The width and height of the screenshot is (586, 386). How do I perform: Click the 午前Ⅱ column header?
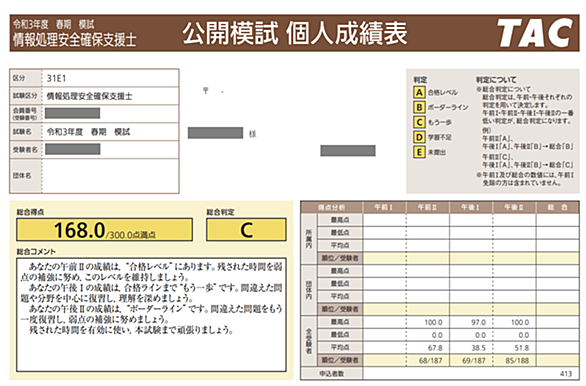(x=427, y=207)
